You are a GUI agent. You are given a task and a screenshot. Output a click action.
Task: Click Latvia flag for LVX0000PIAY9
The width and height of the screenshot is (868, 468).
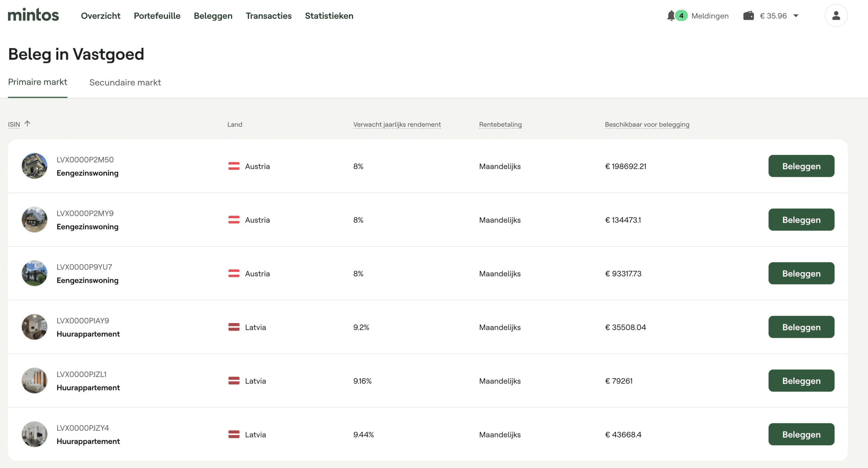click(x=234, y=327)
